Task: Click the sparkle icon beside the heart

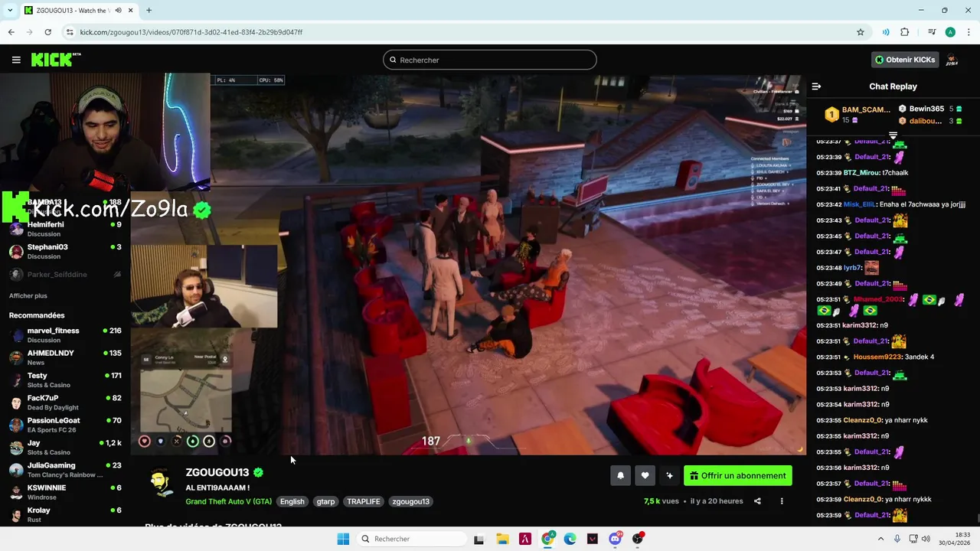Action: tap(669, 476)
